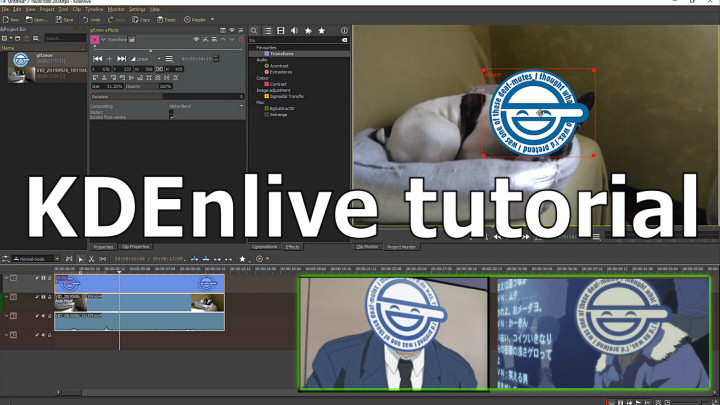Show audio effects with the speaker icon
Image resolution: width=720 pixels, height=405 pixels.
(294, 31)
